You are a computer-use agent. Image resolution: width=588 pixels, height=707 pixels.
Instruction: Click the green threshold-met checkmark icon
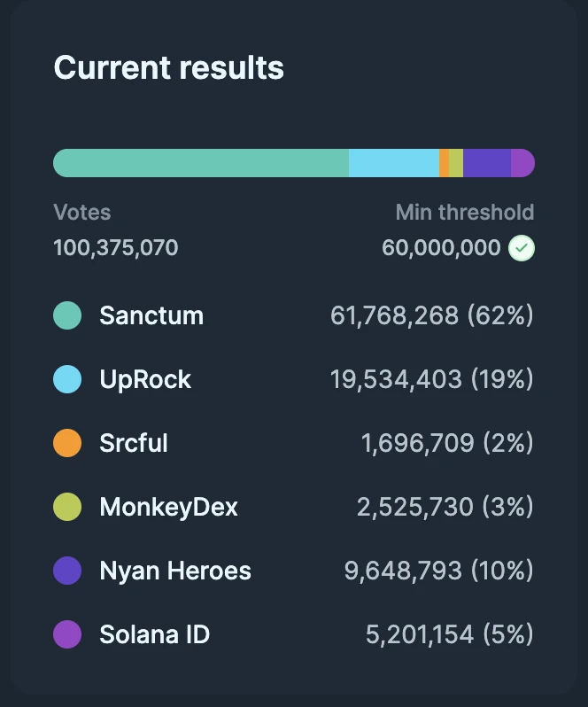point(522,248)
